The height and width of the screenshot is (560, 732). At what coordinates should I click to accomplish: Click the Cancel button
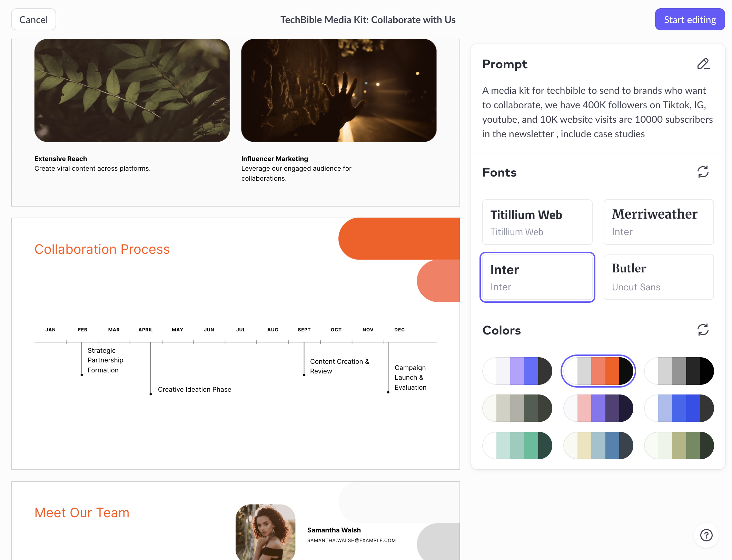(x=33, y=20)
